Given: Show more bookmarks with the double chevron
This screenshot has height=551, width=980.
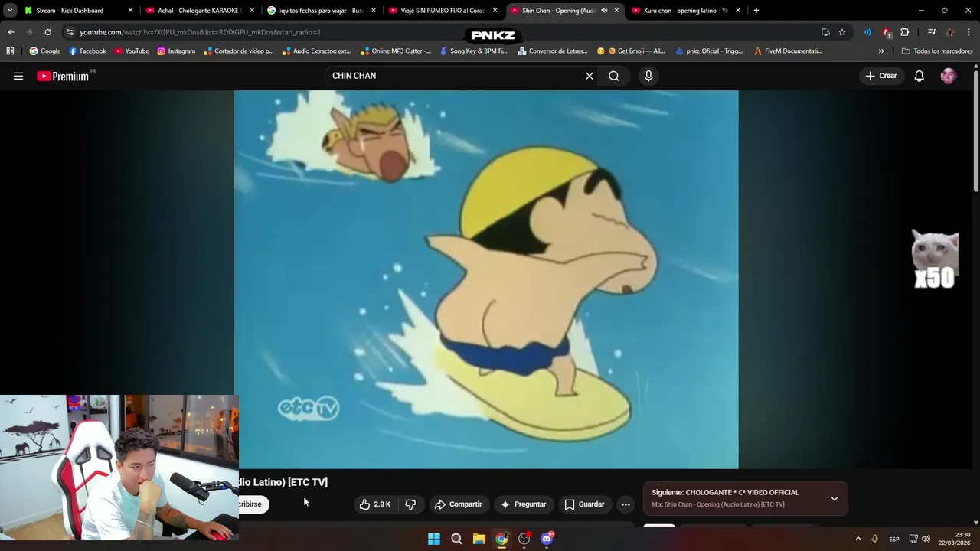Looking at the screenshot, I should [x=881, y=51].
